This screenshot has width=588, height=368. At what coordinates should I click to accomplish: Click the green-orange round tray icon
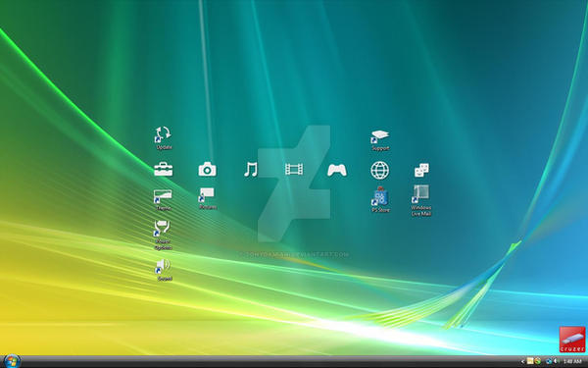[537, 361]
